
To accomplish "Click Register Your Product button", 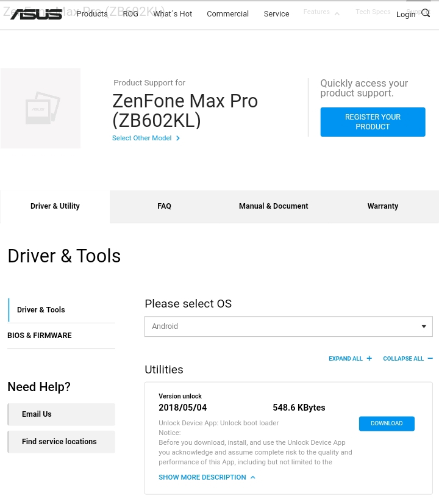I will (x=373, y=122).
